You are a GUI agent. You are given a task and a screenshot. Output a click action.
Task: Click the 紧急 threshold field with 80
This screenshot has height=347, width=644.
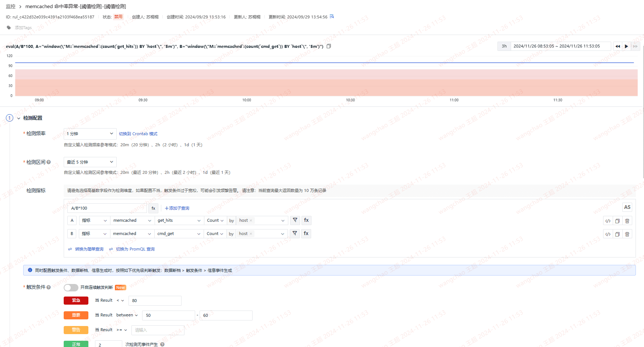tap(155, 301)
